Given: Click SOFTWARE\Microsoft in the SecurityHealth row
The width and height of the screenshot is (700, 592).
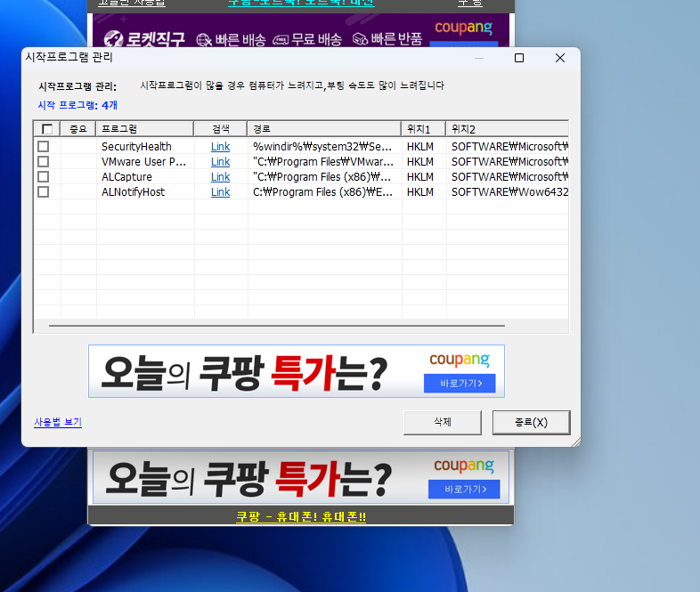Looking at the screenshot, I should click(x=509, y=146).
